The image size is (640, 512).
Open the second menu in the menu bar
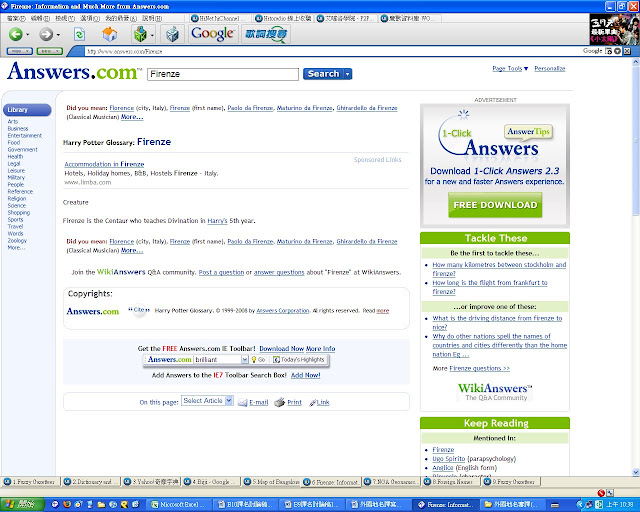click(40, 18)
